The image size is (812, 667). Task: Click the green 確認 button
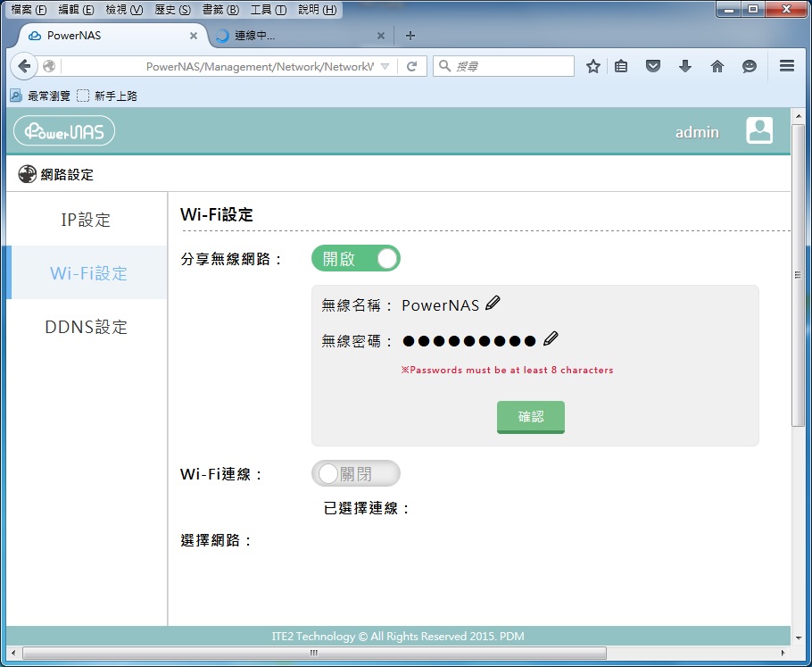[531, 417]
